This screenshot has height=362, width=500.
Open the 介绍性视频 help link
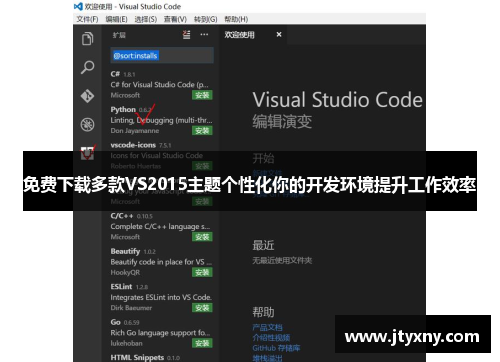click(x=271, y=338)
